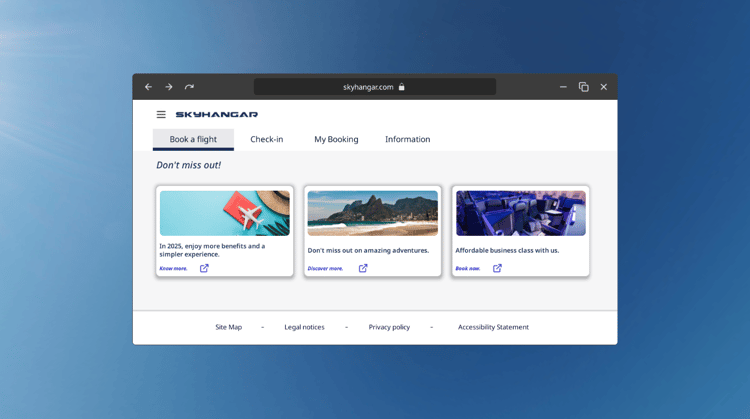Open external link icon beside Discover more
750x419 pixels.
coord(363,268)
